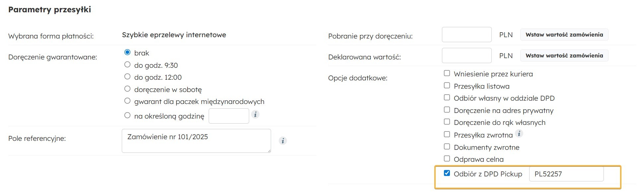Click info icon beside reference field
This screenshot has width=644, height=195.
283,141
